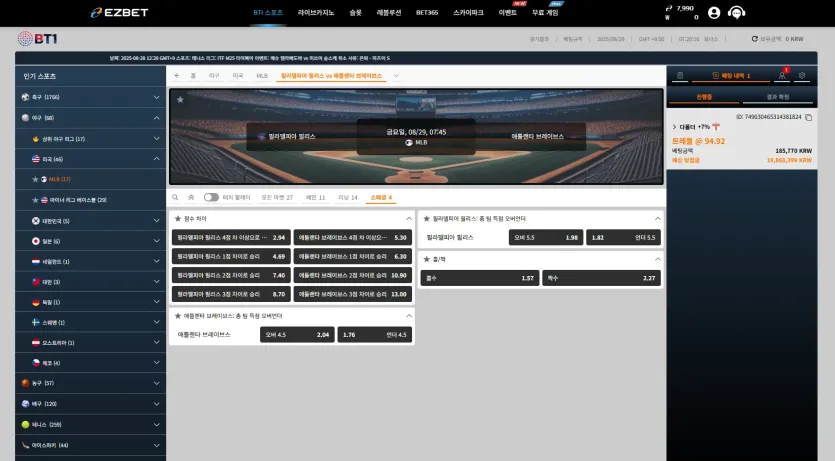Switch to the 결과 확정 tab
Screen dimensions: 835x461
pos(777,97)
